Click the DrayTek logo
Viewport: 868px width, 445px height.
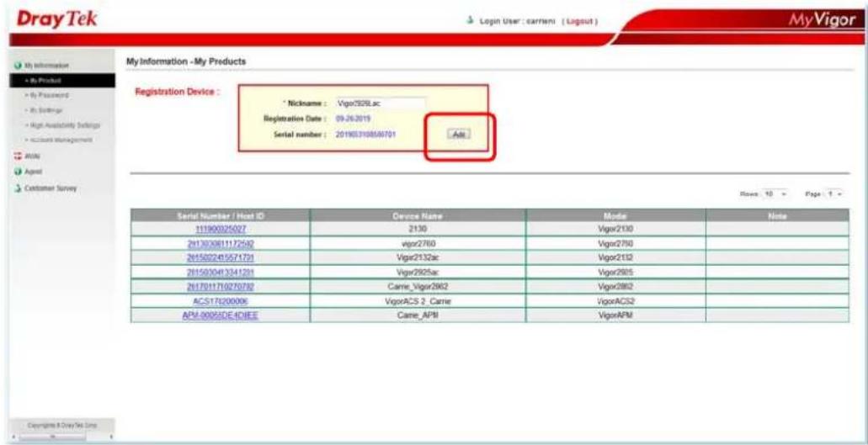57,19
